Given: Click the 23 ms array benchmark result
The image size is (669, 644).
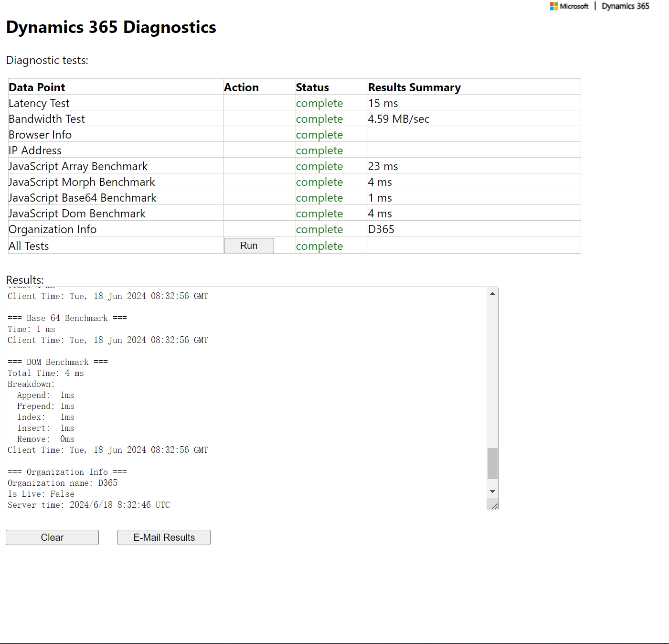Looking at the screenshot, I should pyautogui.click(x=383, y=166).
